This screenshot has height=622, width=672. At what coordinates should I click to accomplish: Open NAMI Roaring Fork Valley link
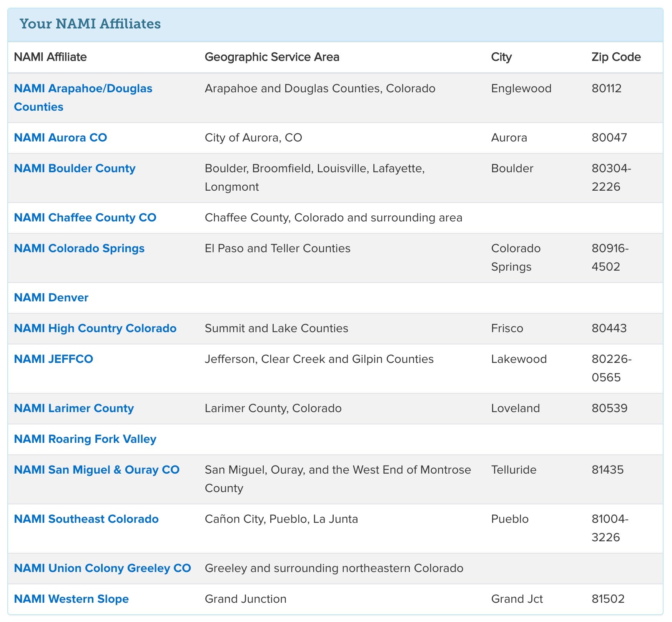pyautogui.click(x=85, y=439)
